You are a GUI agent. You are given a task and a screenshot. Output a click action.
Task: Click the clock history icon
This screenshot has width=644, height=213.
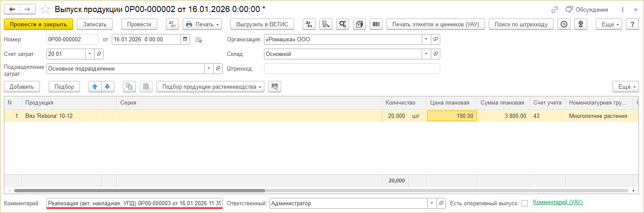pos(564,25)
